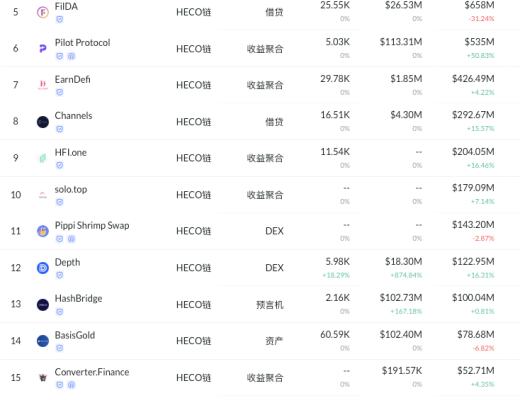520x400 pixels.
Task: Click the 资产 category in BasisGold row
Action: click(x=274, y=341)
